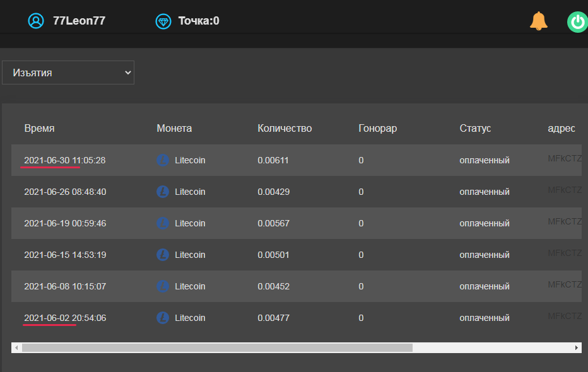Click the Количество column header
This screenshot has height=372, width=588.
[285, 128]
